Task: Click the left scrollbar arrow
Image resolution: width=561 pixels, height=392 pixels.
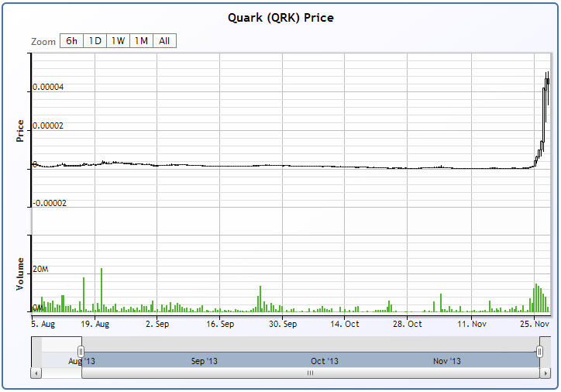Action: 36,373
